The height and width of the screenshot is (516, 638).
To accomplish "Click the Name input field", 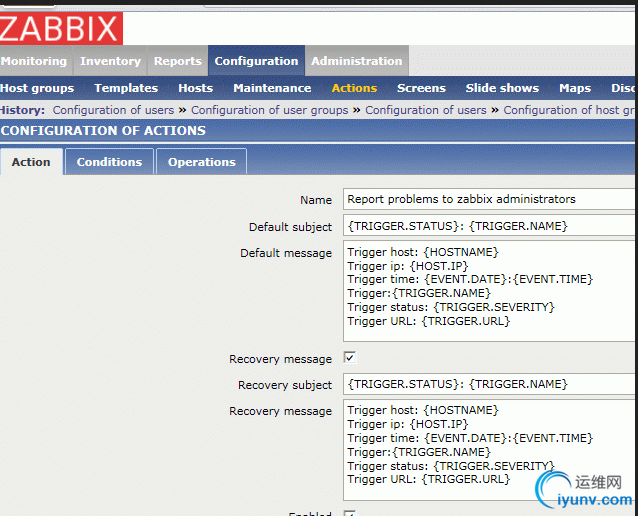I will (489, 199).
